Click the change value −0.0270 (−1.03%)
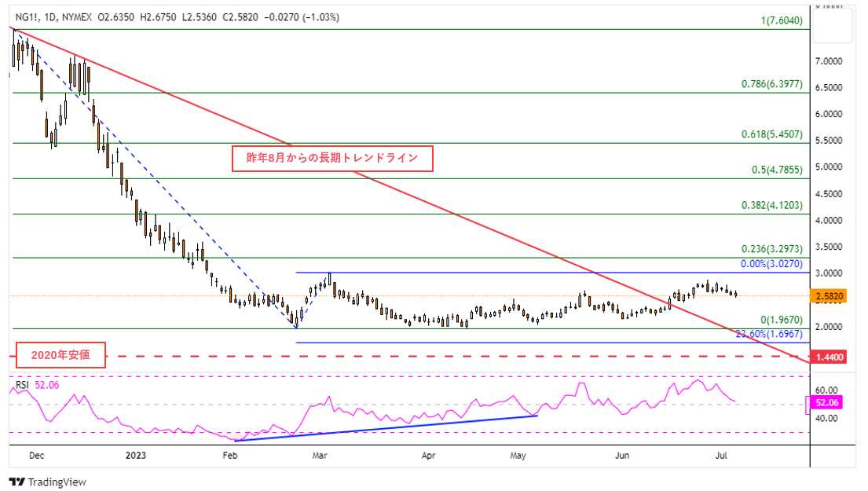 pyautogui.click(x=302, y=17)
